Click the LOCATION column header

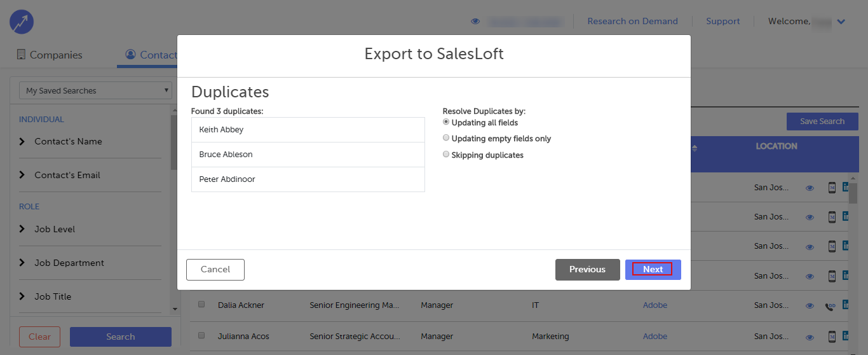point(776,146)
